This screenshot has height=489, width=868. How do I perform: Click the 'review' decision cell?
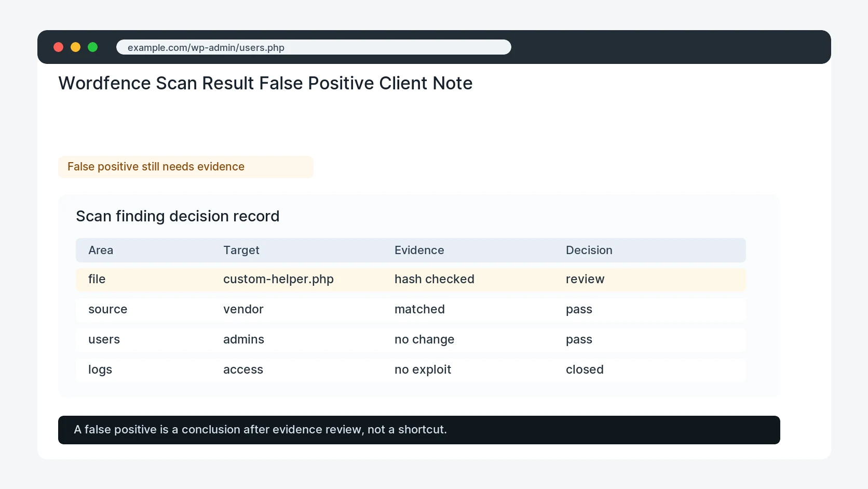coord(585,279)
